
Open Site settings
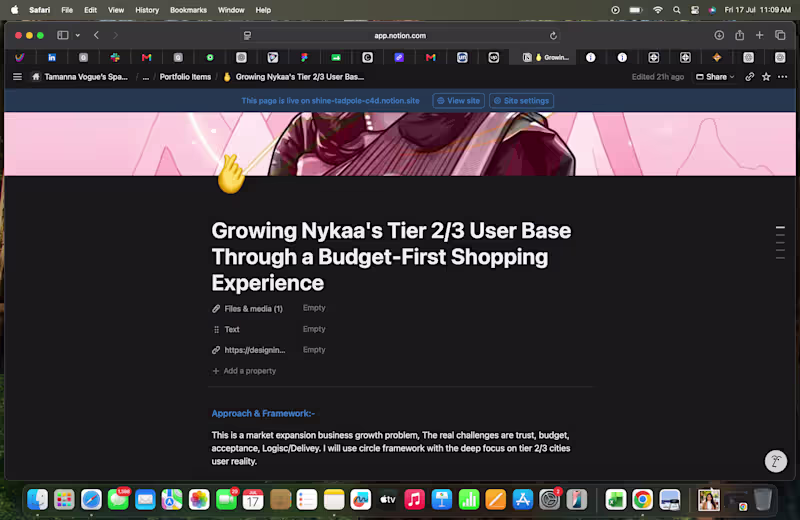click(521, 101)
